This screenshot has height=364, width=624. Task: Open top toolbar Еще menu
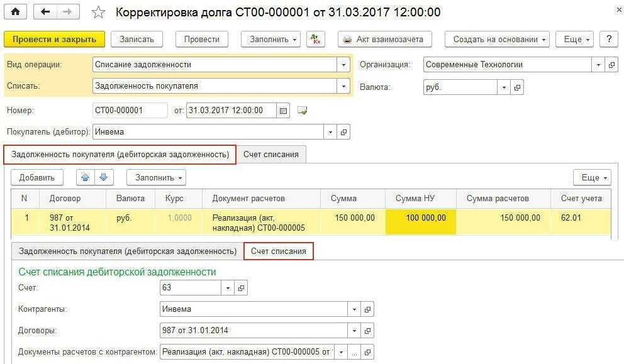click(x=574, y=40)
